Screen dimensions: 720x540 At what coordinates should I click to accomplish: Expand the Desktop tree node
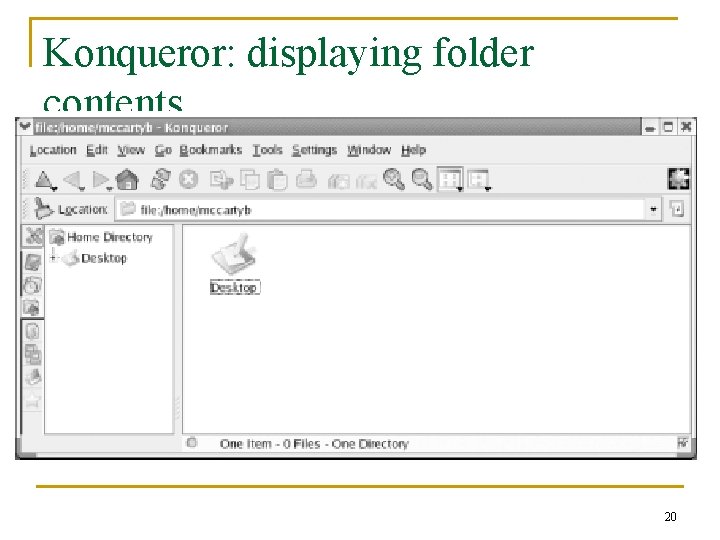point(53,258)
